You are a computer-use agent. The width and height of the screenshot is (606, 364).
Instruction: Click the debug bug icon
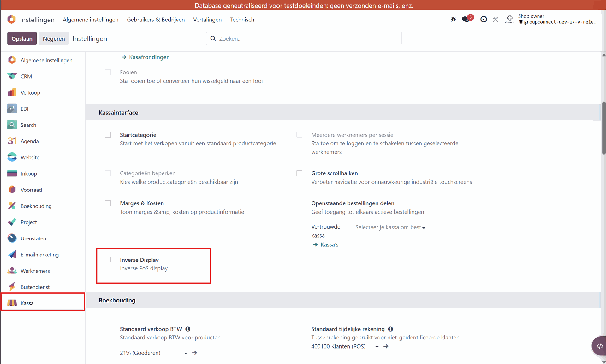coord(453,19)
